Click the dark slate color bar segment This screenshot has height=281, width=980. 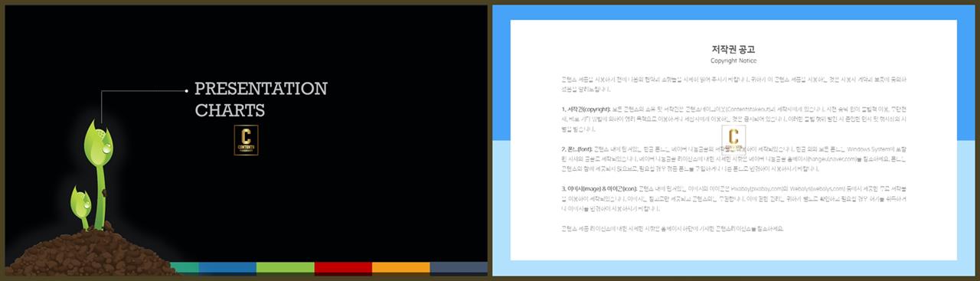459,268
